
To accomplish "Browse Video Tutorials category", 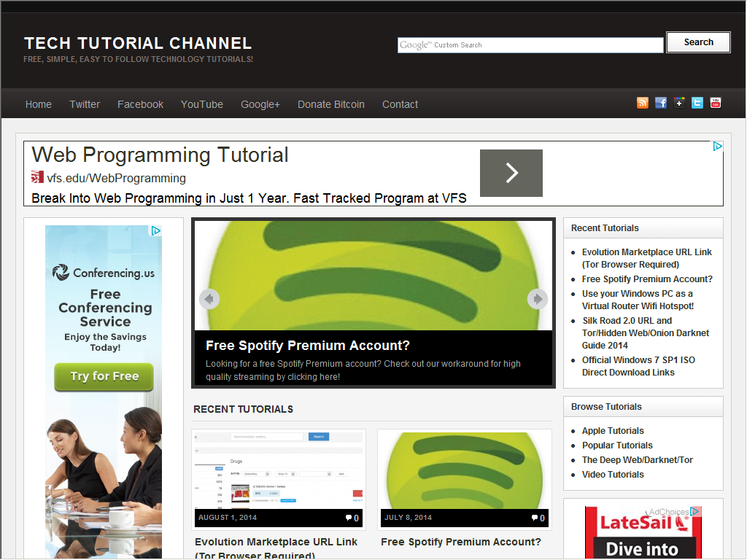I will pyautogui.click(x=613, y=474).
